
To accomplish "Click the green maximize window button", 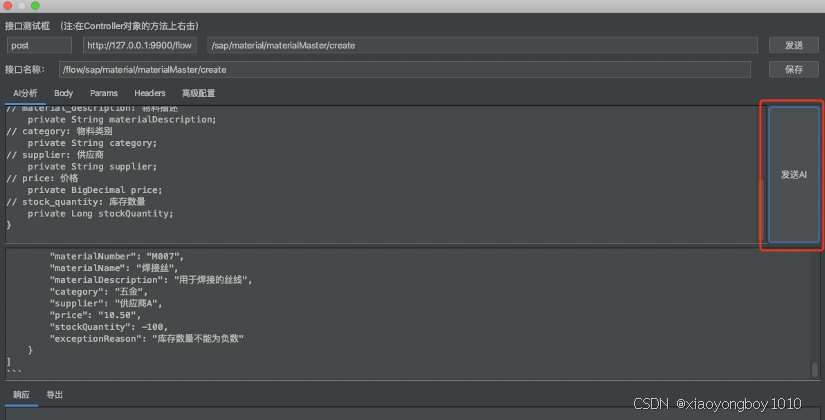I will pos(35,5).
